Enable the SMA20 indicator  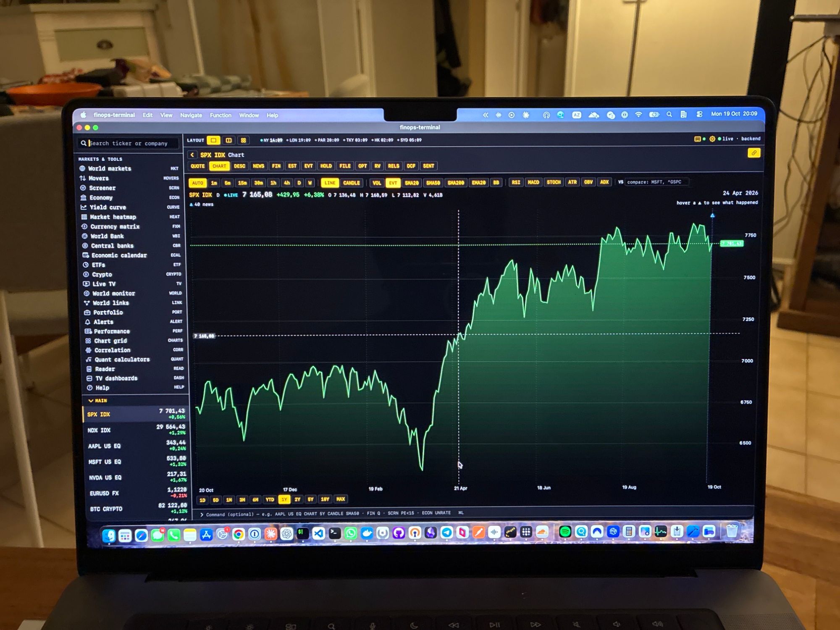tap(412, 183)
